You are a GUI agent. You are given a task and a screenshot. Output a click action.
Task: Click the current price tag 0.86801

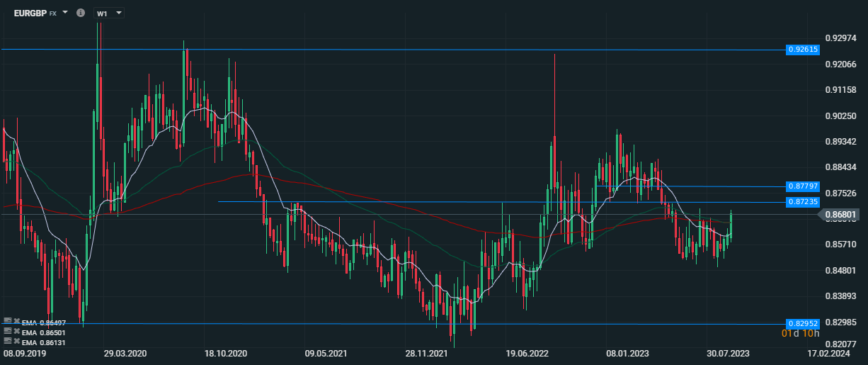point(840,214)
